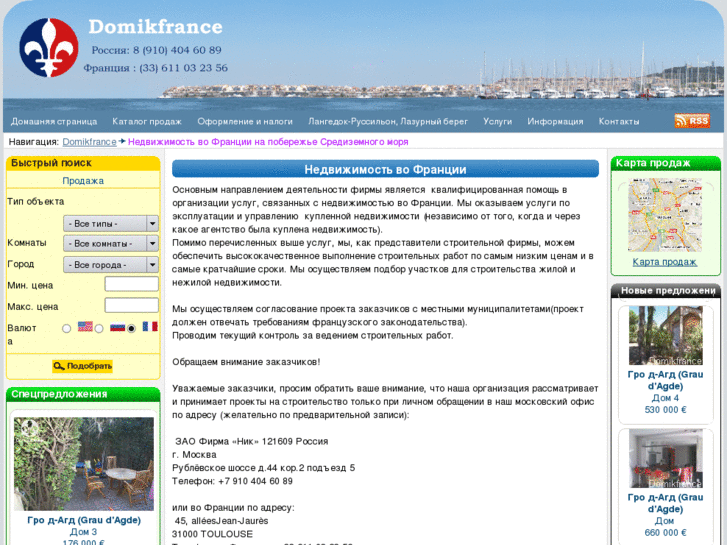
Task: Open the 'Все города' city dropdown
Action: click(x=111, y=265)
